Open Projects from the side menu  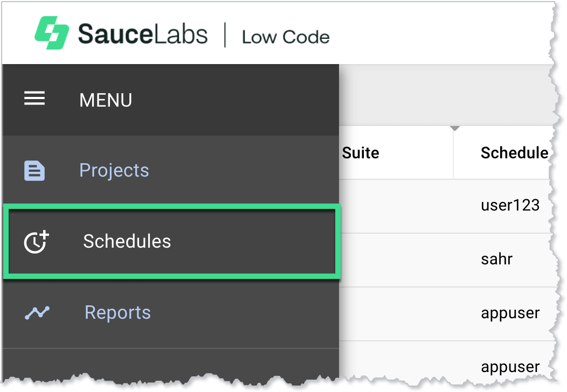tap(114, 171)
